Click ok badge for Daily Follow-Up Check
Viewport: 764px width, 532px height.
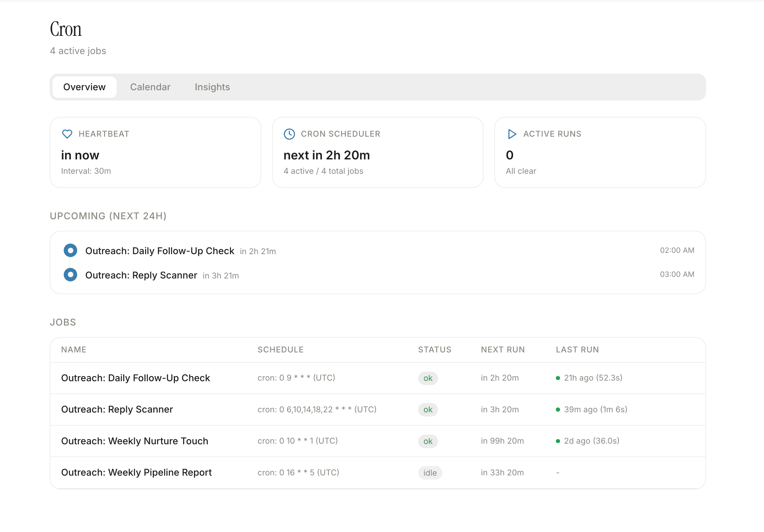coord(428,379)
